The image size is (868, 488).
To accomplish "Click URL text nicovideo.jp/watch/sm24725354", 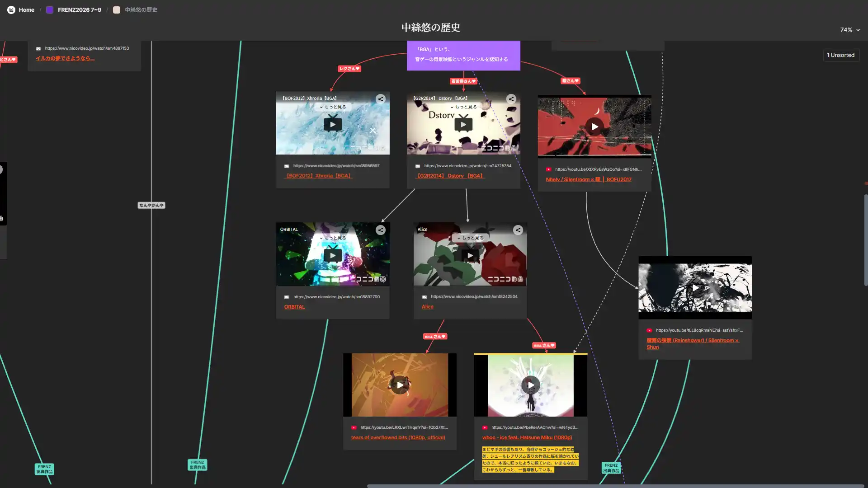I will click(x=468, y=166).
